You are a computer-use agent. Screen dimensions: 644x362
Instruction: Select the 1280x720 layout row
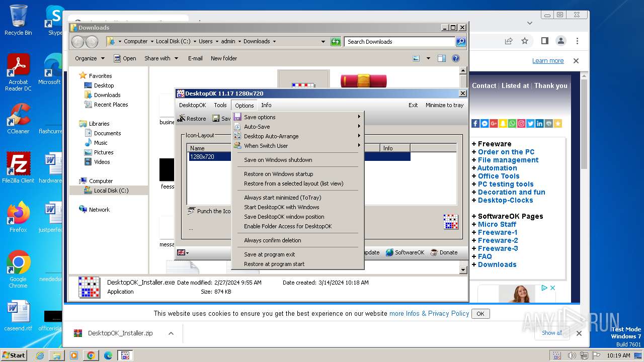click(299, 157)
